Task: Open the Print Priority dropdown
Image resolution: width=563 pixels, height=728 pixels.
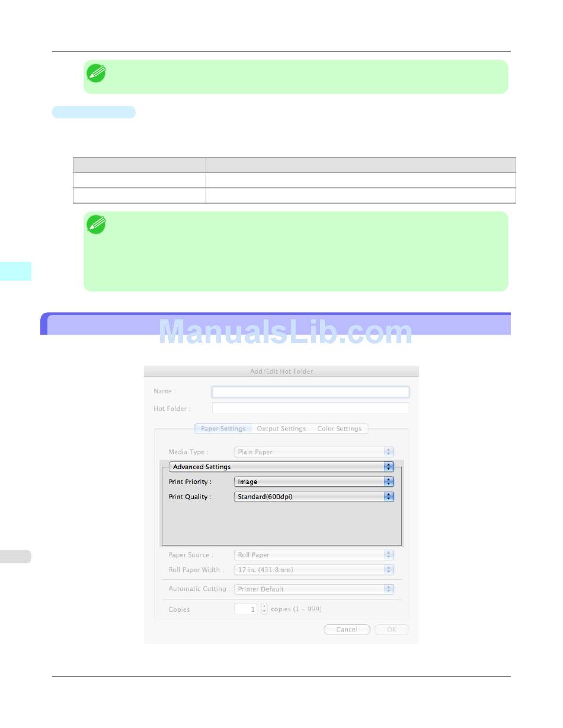Action: 314,482
